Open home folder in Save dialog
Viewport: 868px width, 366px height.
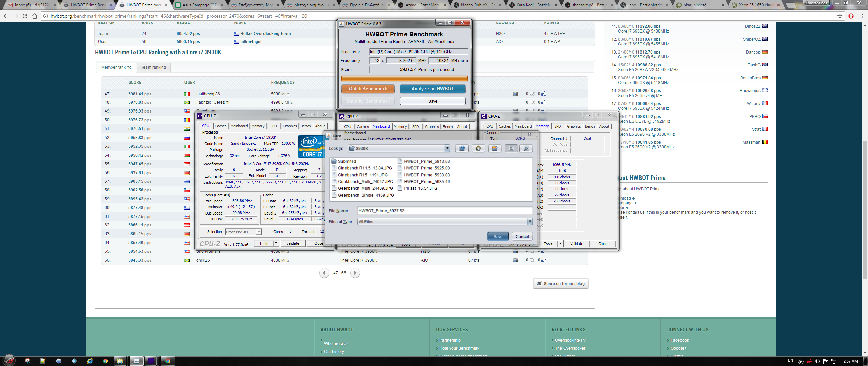tap(478, 148)
